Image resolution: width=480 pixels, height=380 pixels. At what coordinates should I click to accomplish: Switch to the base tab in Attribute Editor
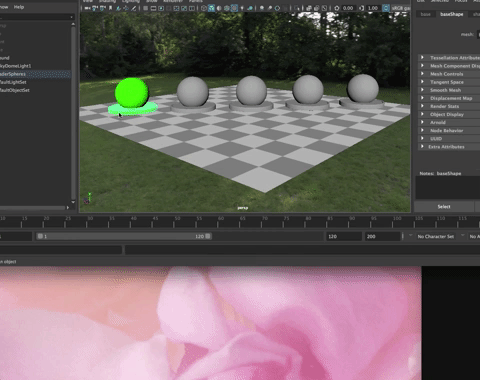click(x=425, y=14)
